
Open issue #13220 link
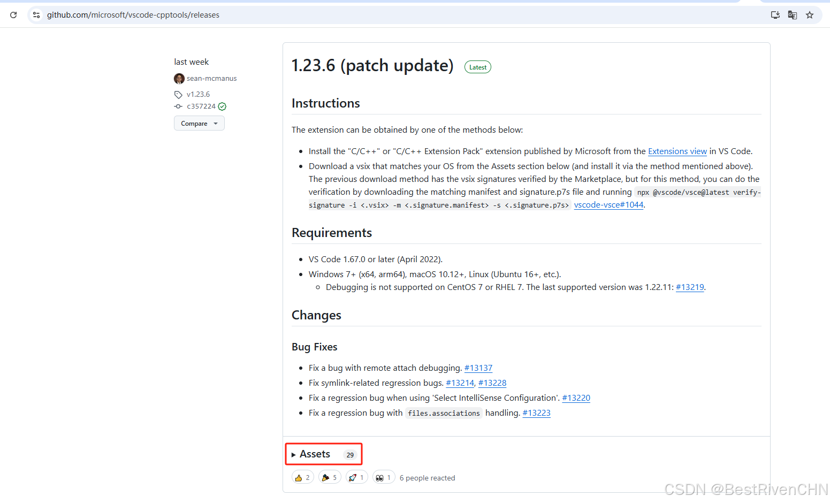pos(576,398)
